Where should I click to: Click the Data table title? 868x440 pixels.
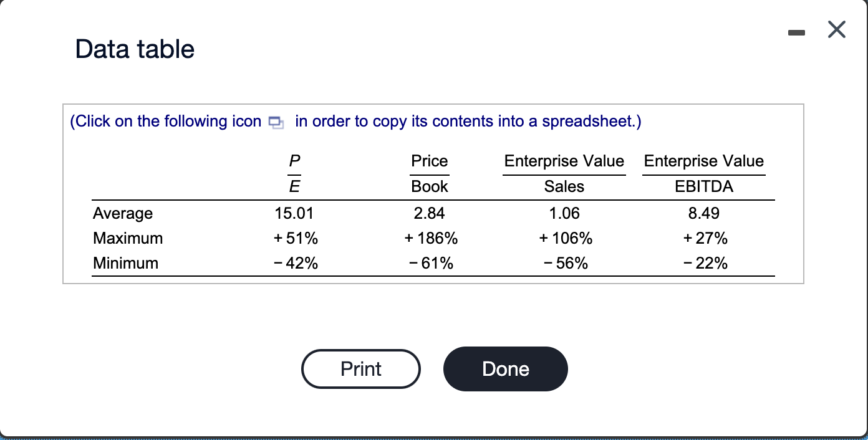(x=135, y=49)
